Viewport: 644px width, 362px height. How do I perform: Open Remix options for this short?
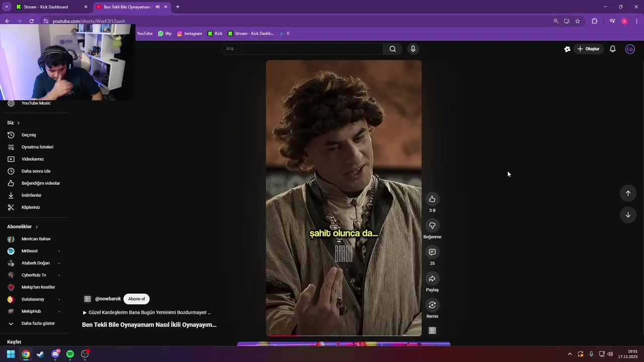[x=432, y=305]
